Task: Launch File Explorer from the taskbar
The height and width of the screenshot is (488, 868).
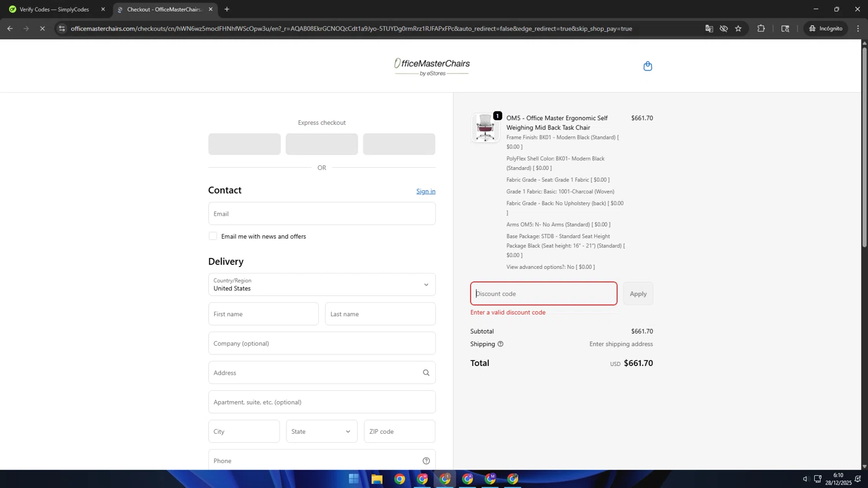Action: coord(377,479)
